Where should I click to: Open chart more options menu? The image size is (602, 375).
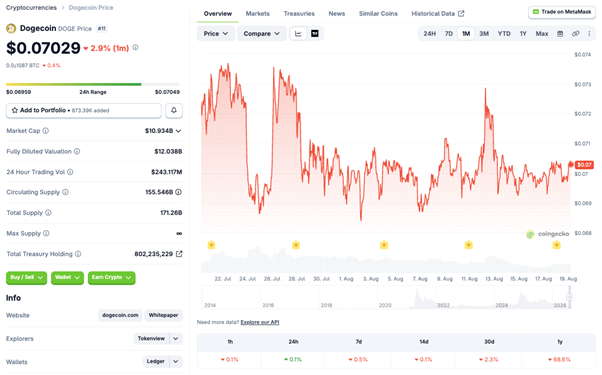tap(589, 34)
